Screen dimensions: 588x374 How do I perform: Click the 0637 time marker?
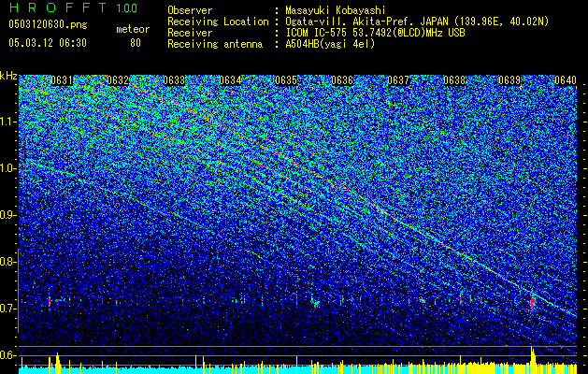point(398,80)
